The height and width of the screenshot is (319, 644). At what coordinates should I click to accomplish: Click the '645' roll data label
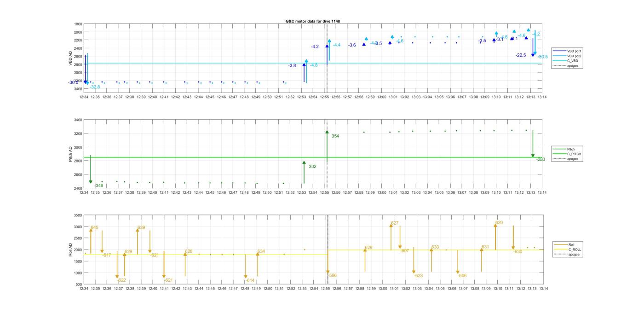point(94,227)
